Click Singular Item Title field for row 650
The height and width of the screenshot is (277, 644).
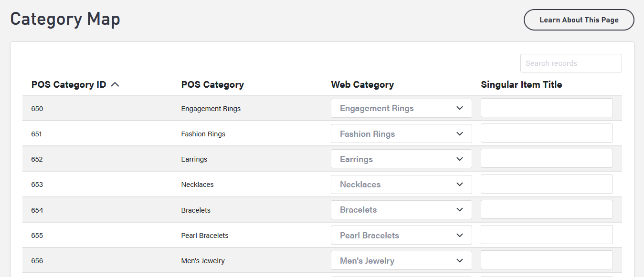[547, 108]
